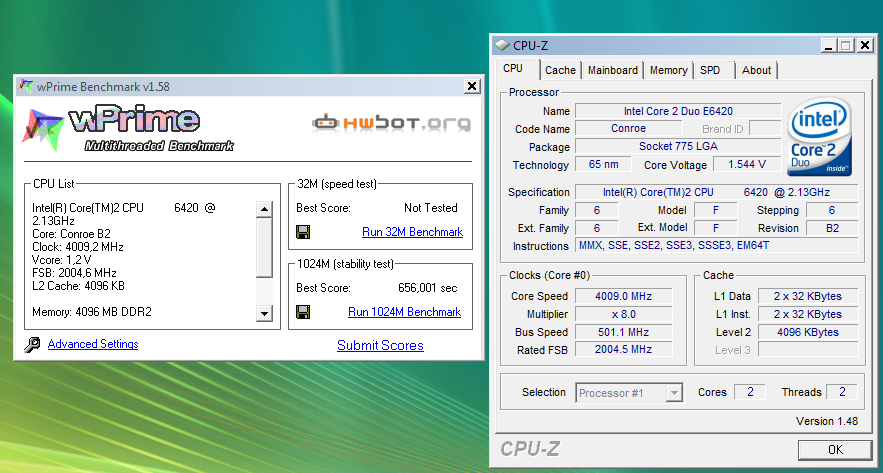The height and width of the screenshot is (473, 883).
Task: Click the Bus Speed value '501.1 MHz'
Action: (623, 332)
